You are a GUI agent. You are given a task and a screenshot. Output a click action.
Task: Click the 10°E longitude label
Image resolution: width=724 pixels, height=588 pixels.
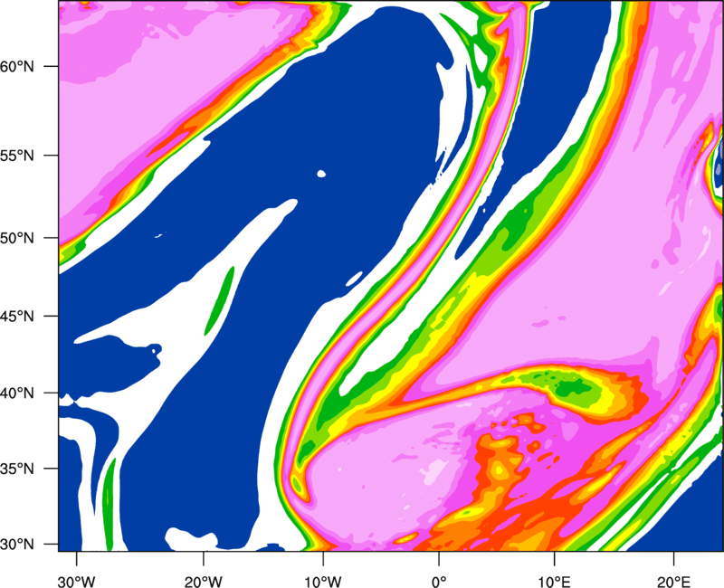pyautogui.click(x=554, y=582)
